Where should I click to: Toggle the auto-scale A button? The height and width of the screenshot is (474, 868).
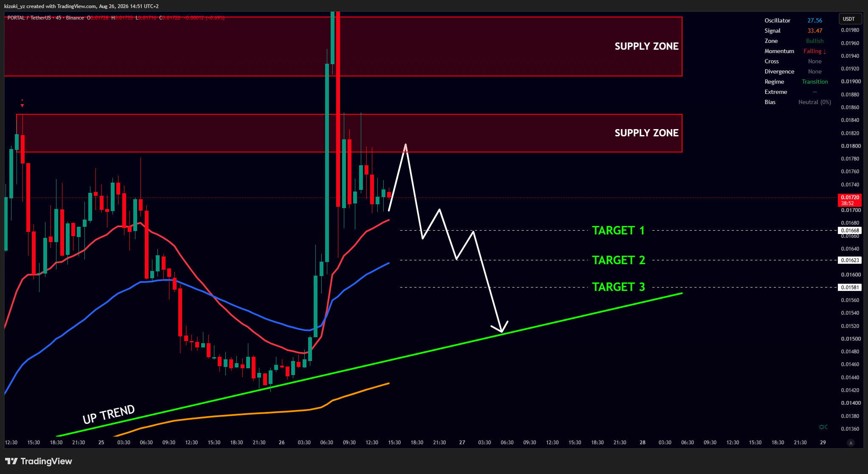tap(851, 443)
